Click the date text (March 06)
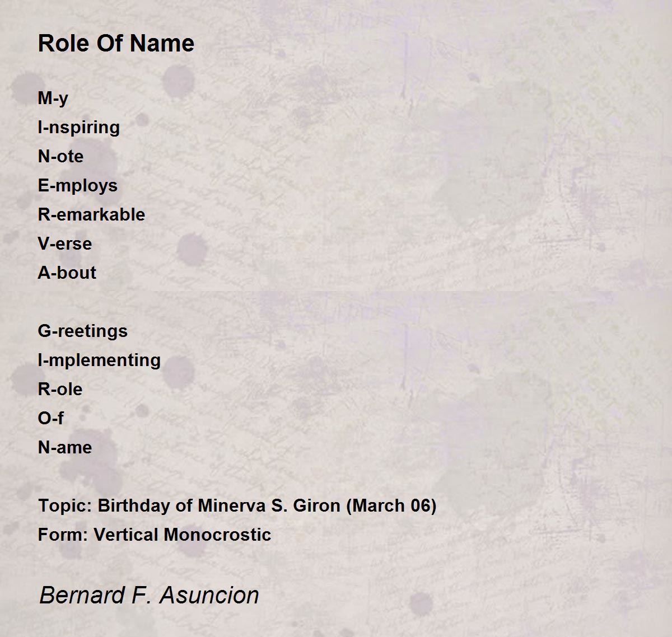The image size is (672, 637). click(391, 506)
